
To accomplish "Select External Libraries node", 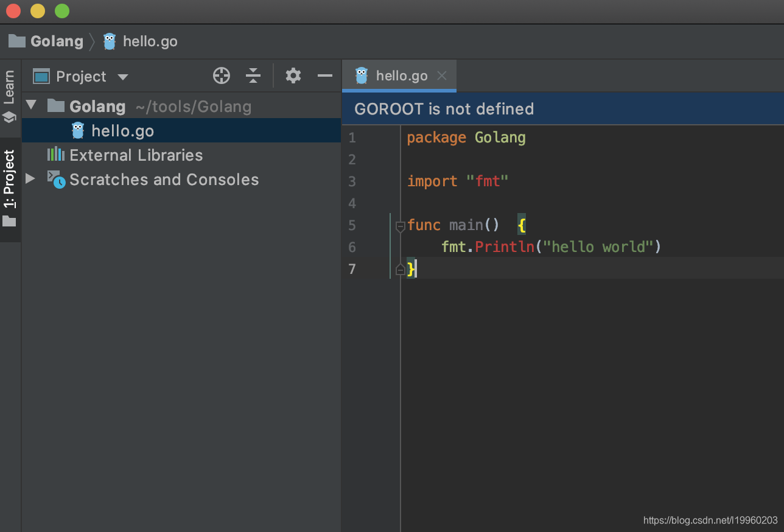I will [181, 155].
